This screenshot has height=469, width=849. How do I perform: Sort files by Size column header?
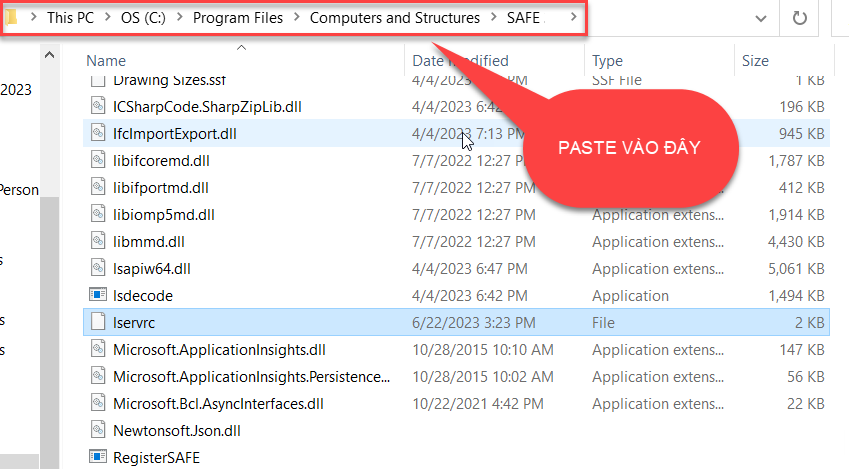755,61
